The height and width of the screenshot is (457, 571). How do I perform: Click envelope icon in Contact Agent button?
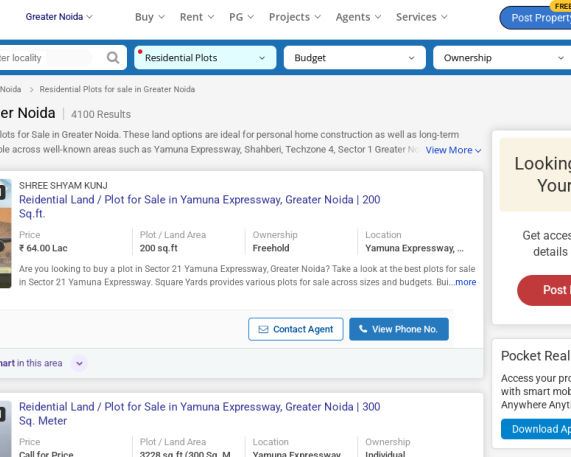pos(263,329)
